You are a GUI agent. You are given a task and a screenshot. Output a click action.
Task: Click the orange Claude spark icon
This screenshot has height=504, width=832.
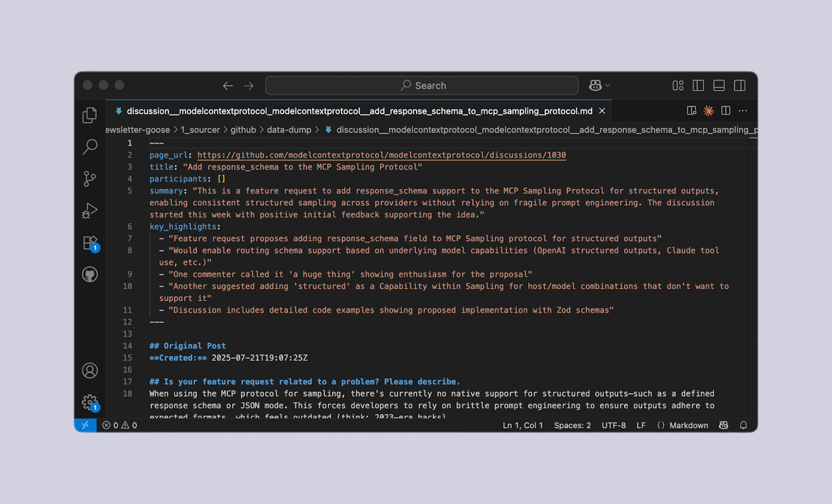708,111
